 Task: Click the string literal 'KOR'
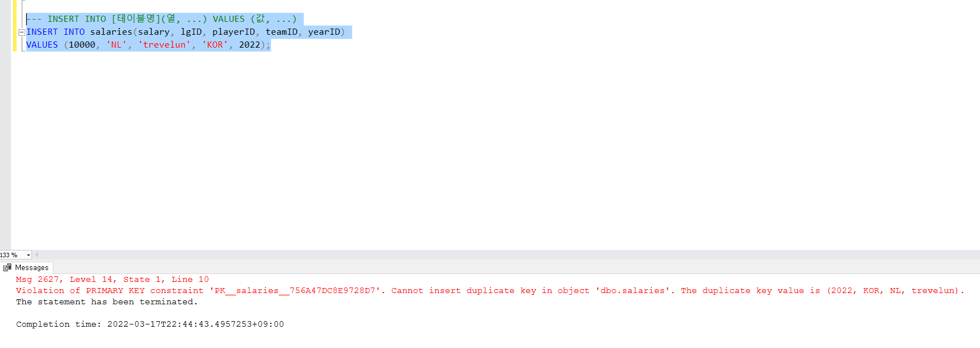pyautogui.click(x=215, y=45)
